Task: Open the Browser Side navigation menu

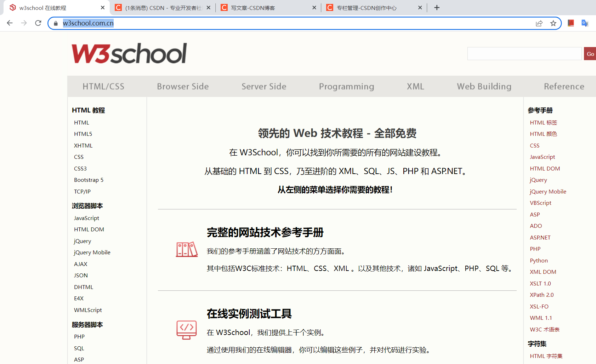Action: pyautogui.click(x=183, y=86)
